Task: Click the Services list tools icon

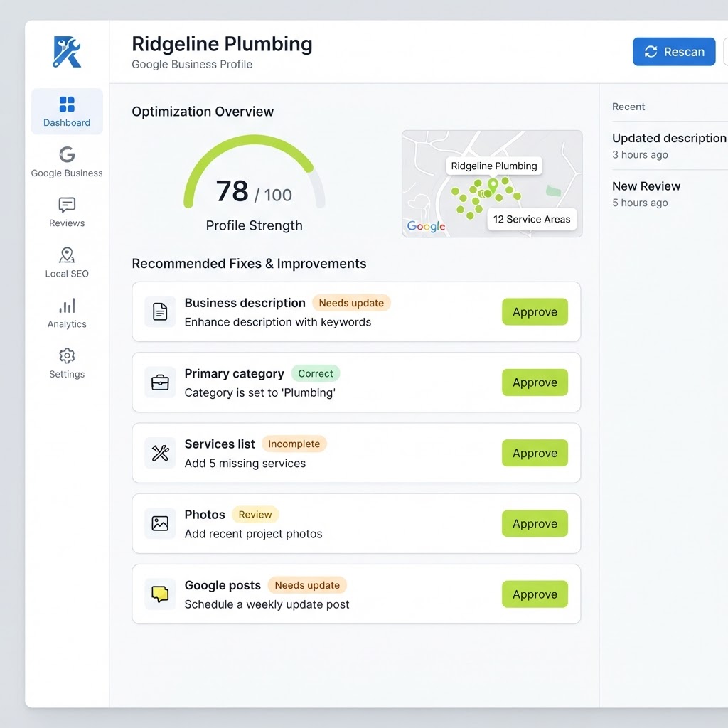Action: [160, 453]
